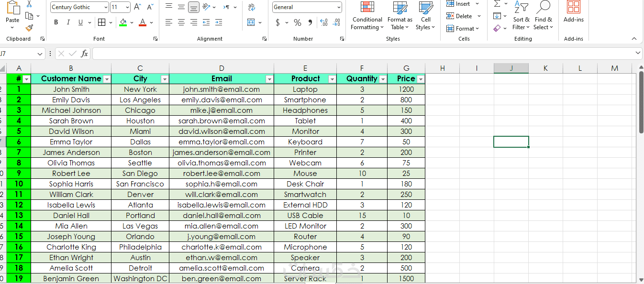This screenshot has width=644, height=284.
Task: Open the Format cells menu
Action: tap(463, 29)
